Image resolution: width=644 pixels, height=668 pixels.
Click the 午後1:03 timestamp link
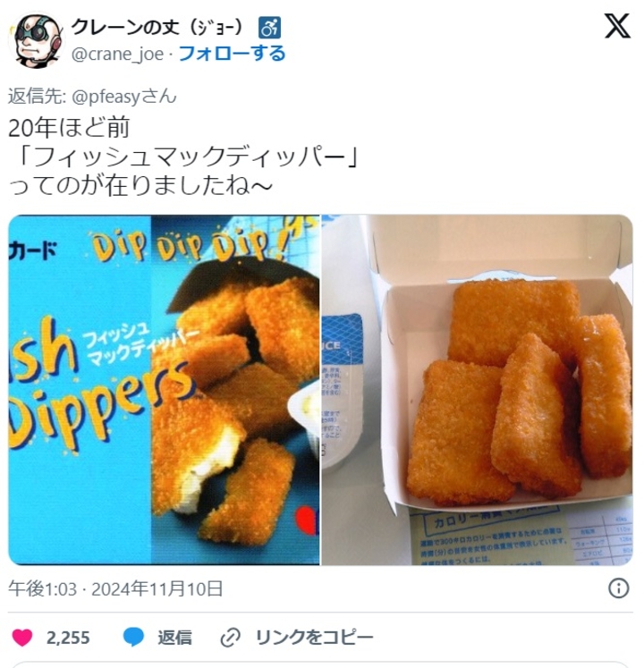tap(42, 588)
